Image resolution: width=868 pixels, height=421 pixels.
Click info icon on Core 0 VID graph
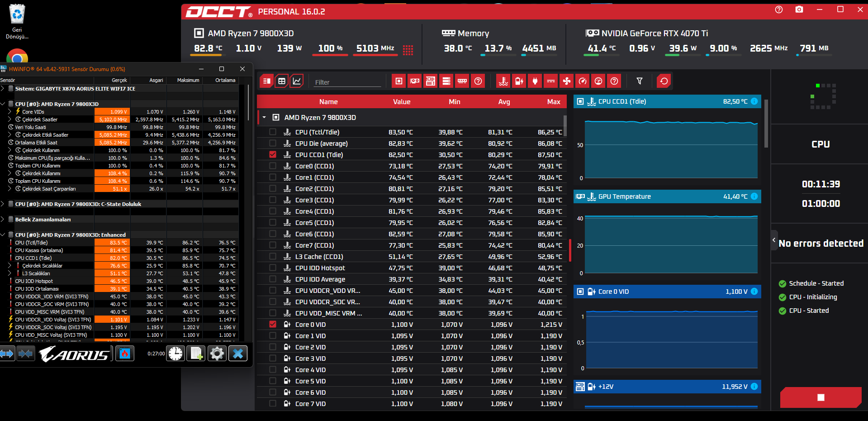click(x=754, y=292)
